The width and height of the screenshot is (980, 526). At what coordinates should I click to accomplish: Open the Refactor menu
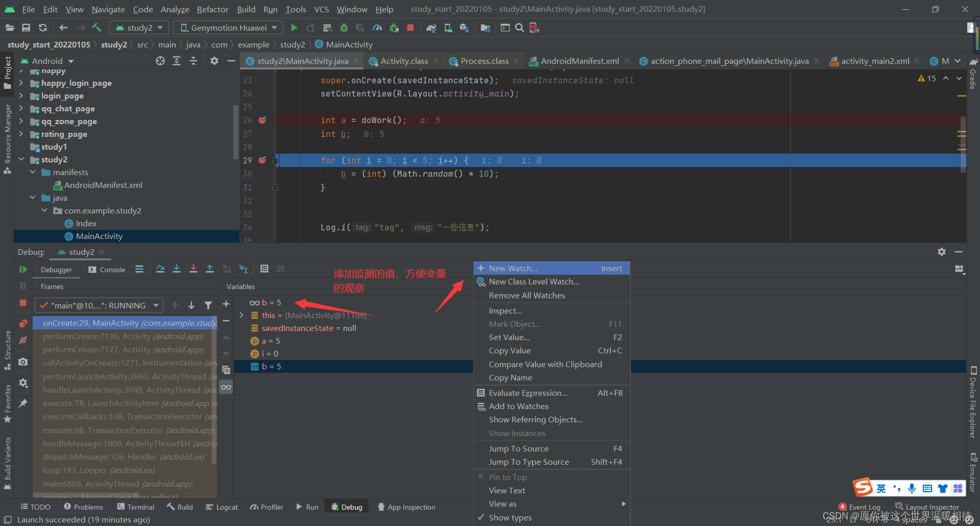[x=213, y=9]
